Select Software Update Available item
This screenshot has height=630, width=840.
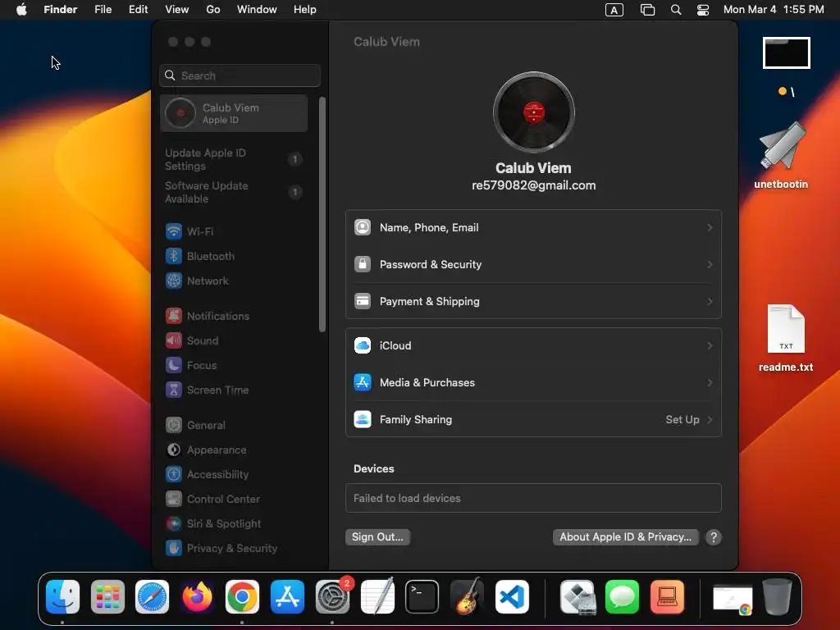point(234,192)
